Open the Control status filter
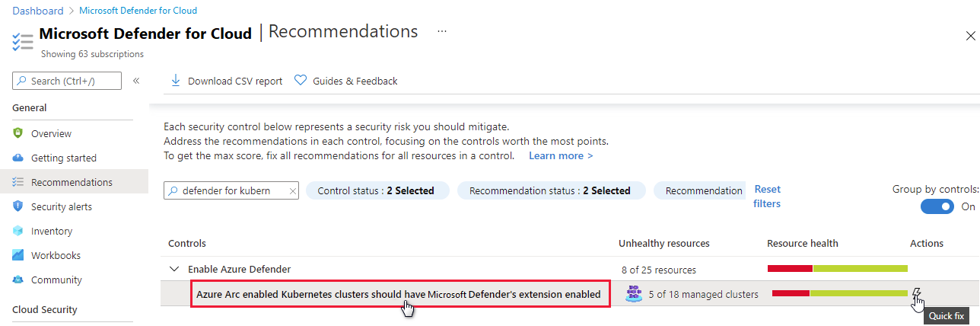The image size is (980, 326). pos(376,190)
